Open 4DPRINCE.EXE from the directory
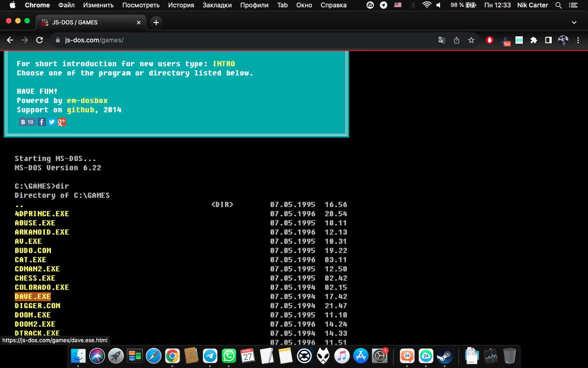This screenshot has width=588, height=368. 42,214
